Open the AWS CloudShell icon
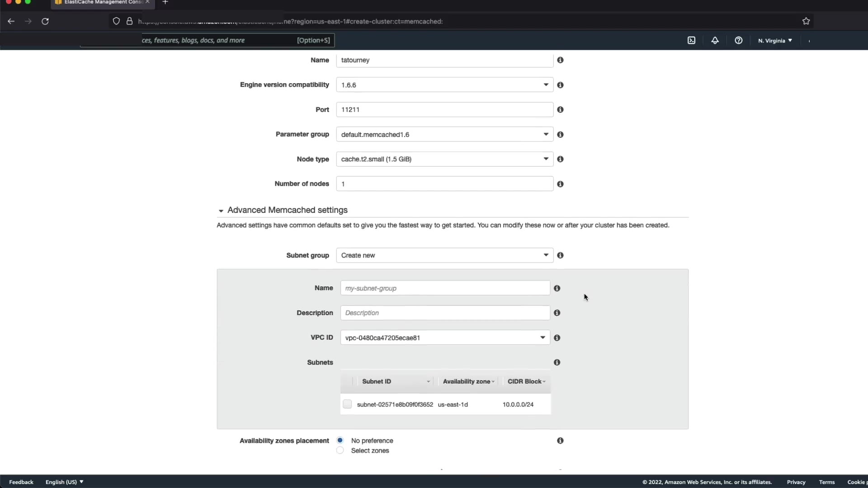The image size is (868, 488). (691, 40)
